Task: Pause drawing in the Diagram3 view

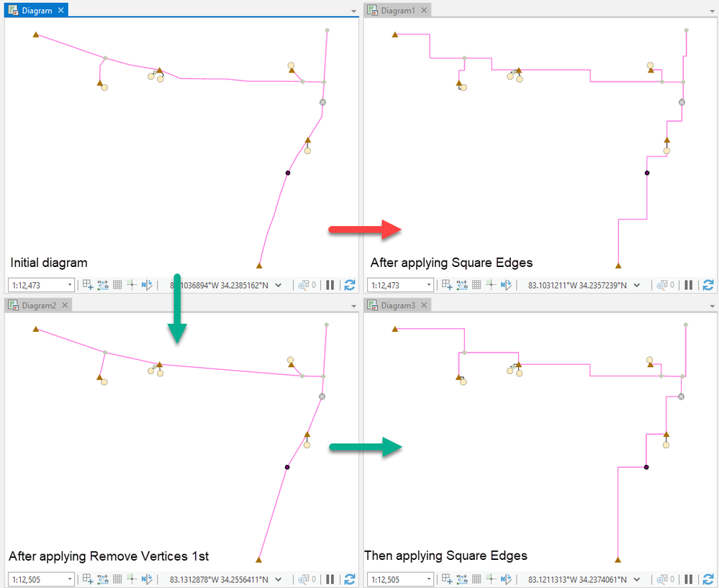Action: point(688,579)
